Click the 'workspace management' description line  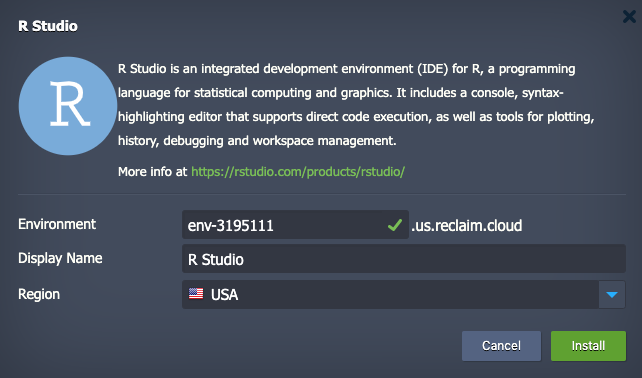click(257, 140)
